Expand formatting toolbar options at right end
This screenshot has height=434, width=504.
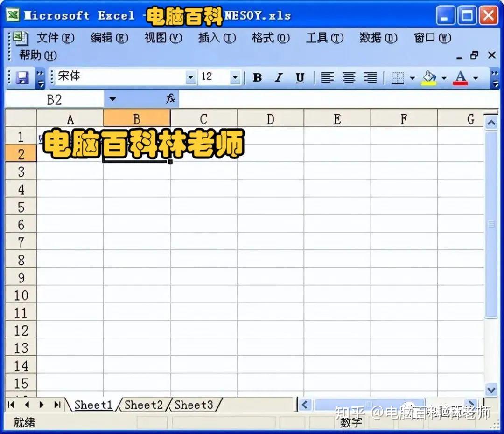click(495, 78)
